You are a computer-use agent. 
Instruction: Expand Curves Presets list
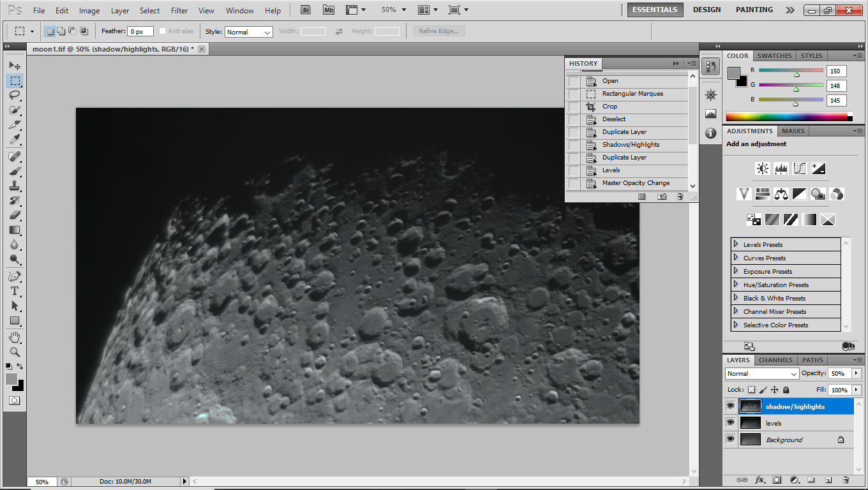736,258
